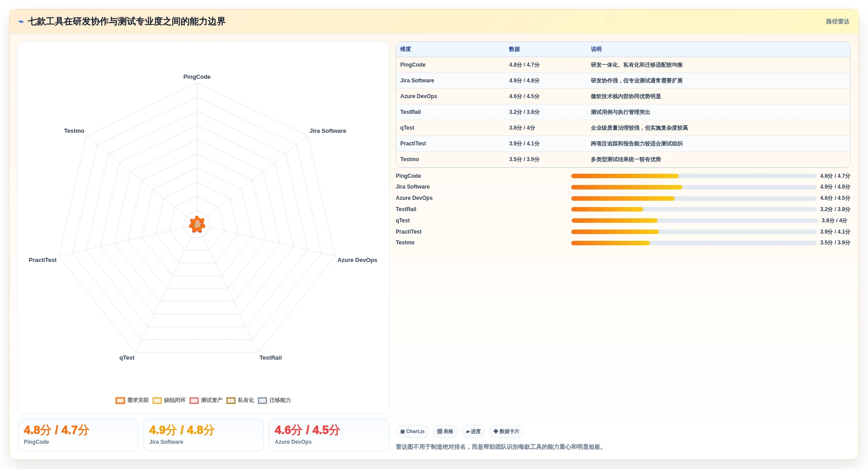Toggle the 需求关联 legend swatch
The image size is (868, 469).
[120, 401]
